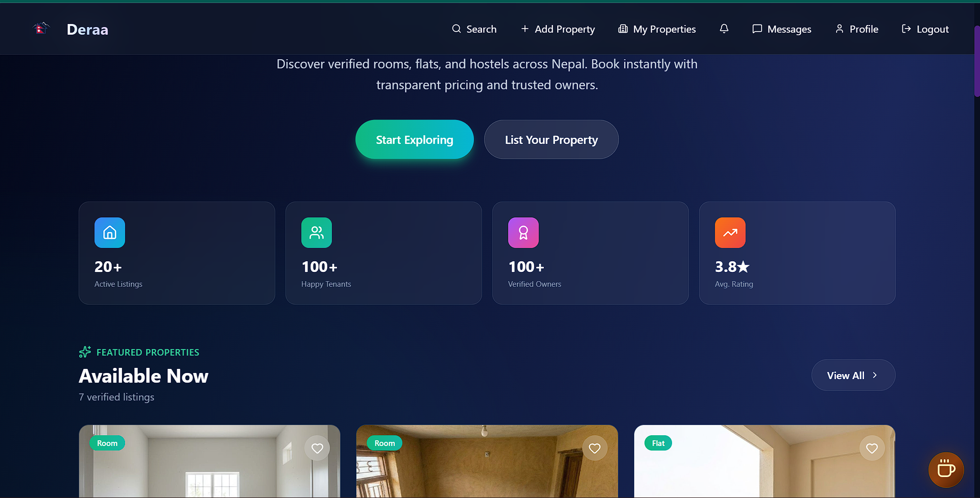Click the List Your Property button
This screenshot has width=980, height=498.
coord(551,139)
